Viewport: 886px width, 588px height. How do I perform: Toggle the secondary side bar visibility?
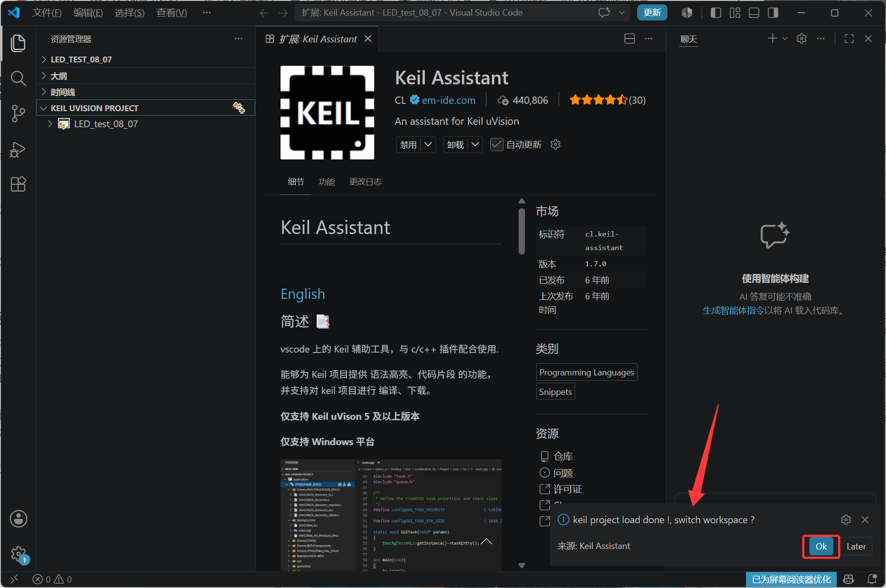(x=773, y=13)
